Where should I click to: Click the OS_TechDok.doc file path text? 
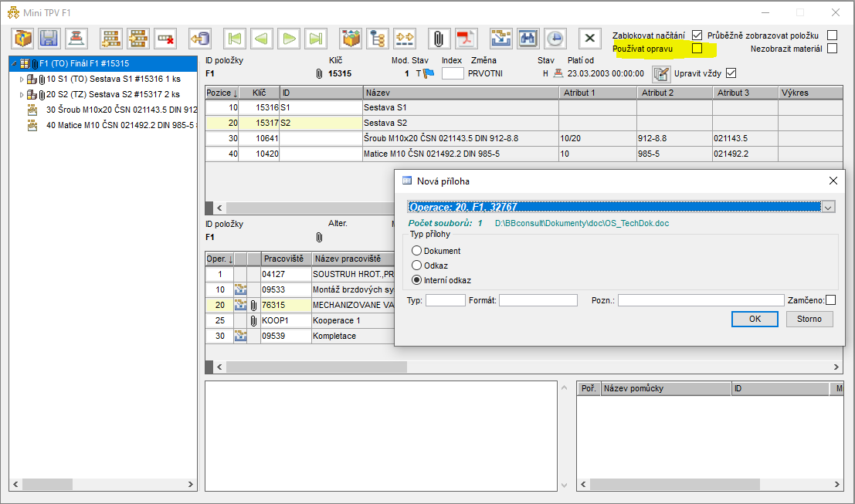click(x=582, y=223)
